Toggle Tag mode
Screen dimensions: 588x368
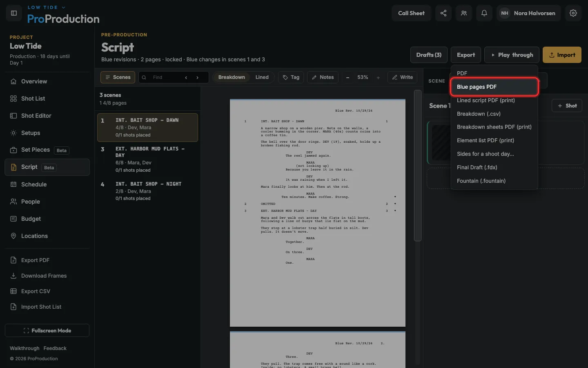click(x=291, y=77)
